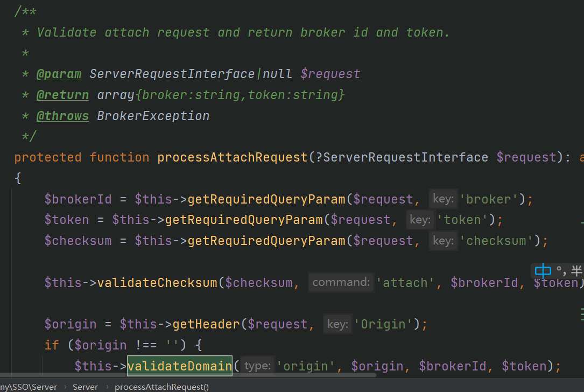Toggle Chinese/English input on the IME bar
584x392 pixels.
[543, 271]
